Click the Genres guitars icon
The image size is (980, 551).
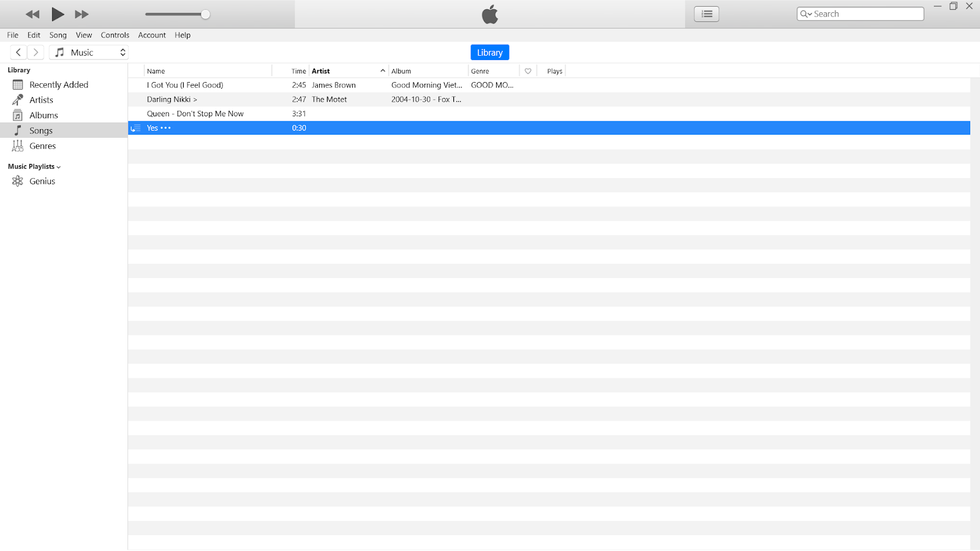click(18, 146)
